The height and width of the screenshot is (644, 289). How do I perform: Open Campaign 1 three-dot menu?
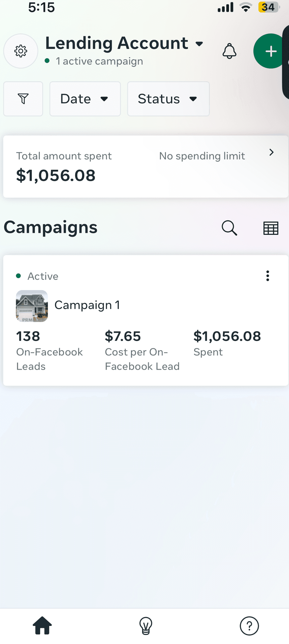[268, 276]
